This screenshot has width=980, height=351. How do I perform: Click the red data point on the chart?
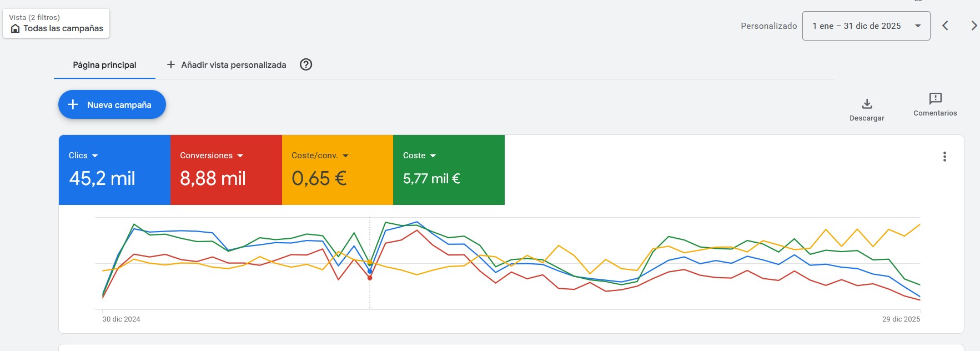point(370,278)
